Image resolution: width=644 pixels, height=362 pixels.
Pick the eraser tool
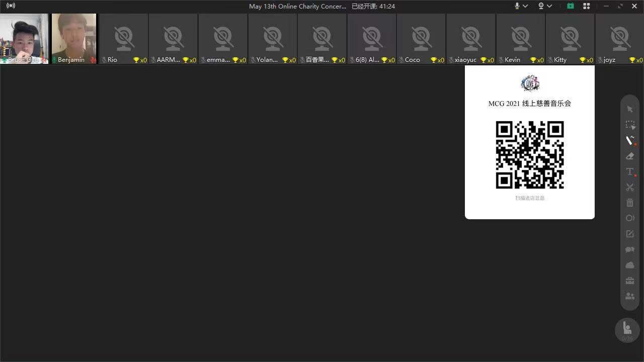coord(630,156)
